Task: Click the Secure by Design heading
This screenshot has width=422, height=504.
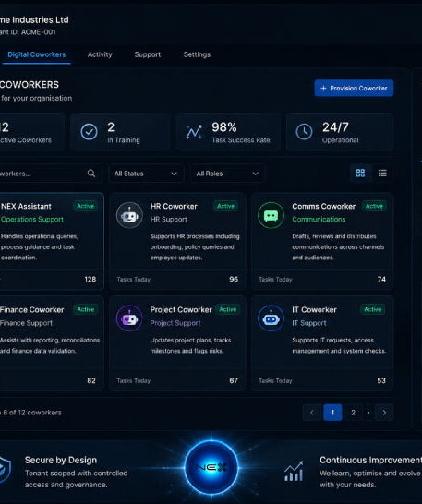Action: (61, 461)
